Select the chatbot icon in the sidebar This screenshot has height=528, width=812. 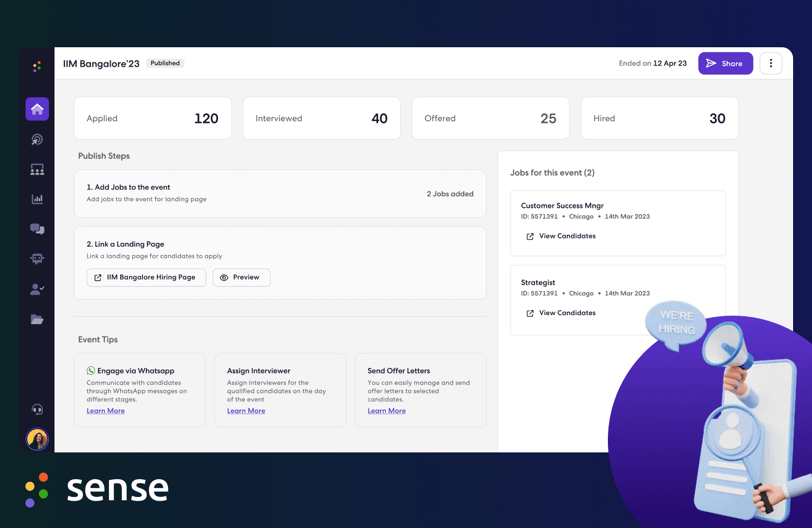[37, 258]
